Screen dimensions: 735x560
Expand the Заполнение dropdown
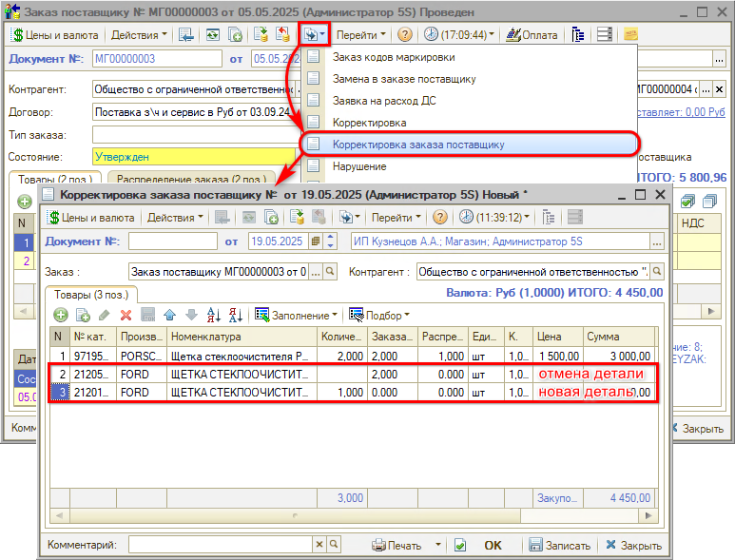coord(297,315)
